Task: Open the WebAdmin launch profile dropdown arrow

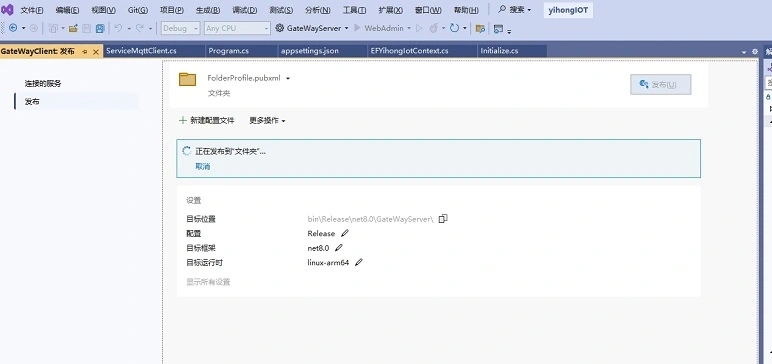Action: click(x=409, y=29)
